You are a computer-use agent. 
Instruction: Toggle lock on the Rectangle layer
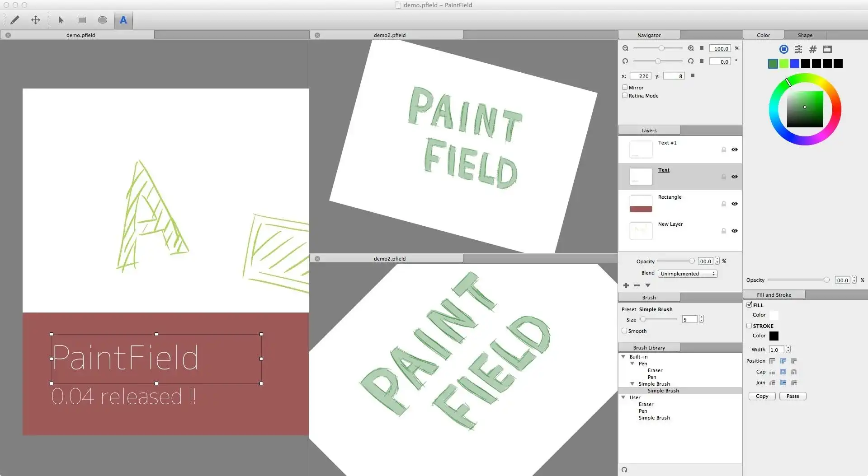(x=724, y=204)
